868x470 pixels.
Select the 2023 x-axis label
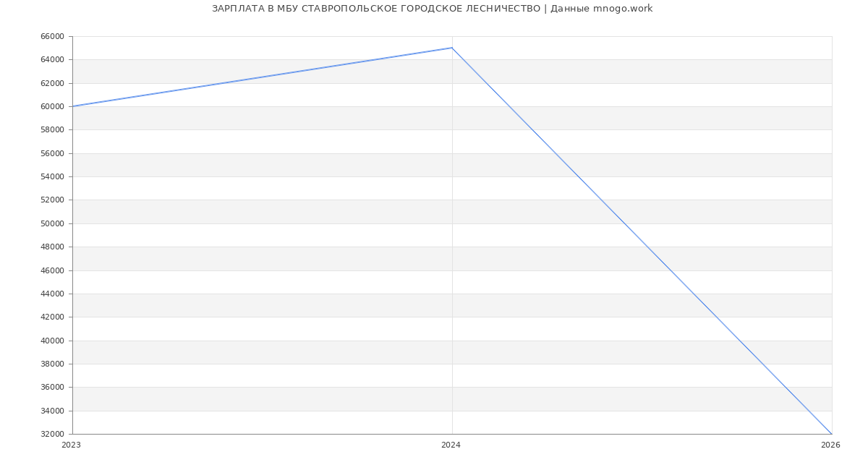pos(72,445)
